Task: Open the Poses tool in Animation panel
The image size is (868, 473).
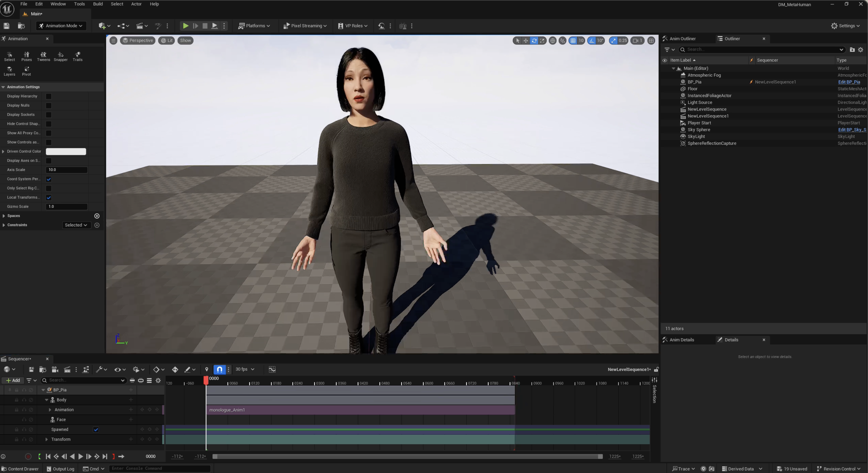Action: coord(26,56)
